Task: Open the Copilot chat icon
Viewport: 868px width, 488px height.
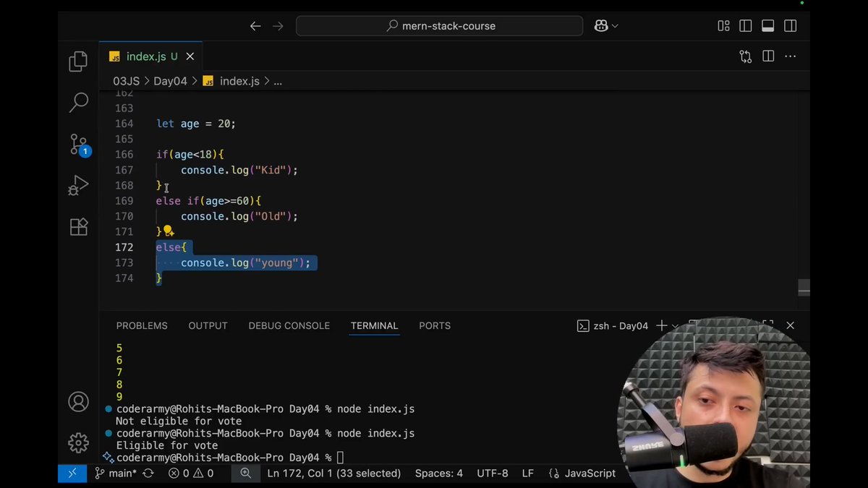Action: pyautogui.click(x=601, y=26)
